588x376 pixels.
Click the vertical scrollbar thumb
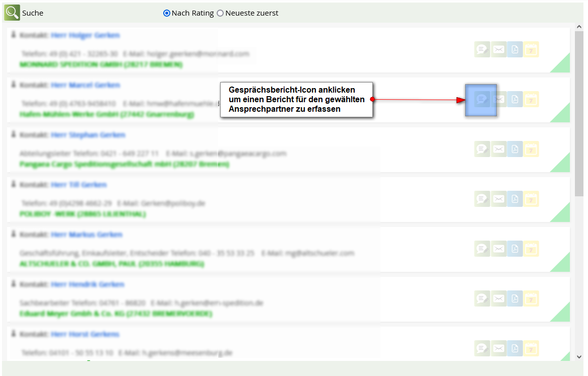click(579, 116)
